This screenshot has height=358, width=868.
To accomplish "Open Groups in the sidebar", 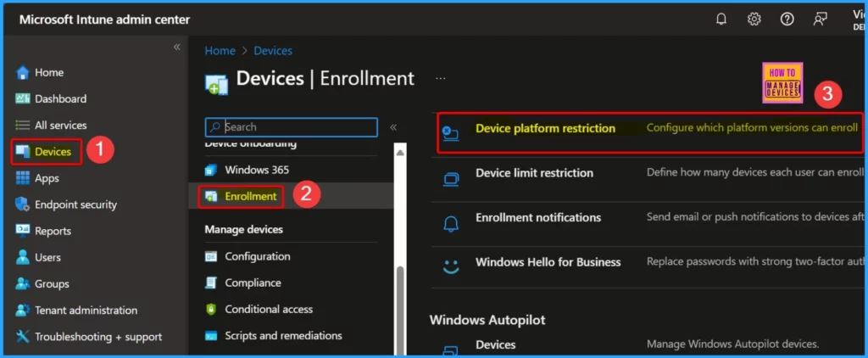I will (x=52, y=283).
